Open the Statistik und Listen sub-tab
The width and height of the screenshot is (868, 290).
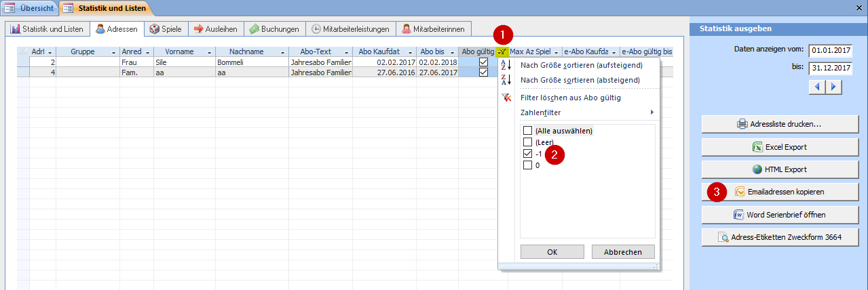tap(47, 29)
